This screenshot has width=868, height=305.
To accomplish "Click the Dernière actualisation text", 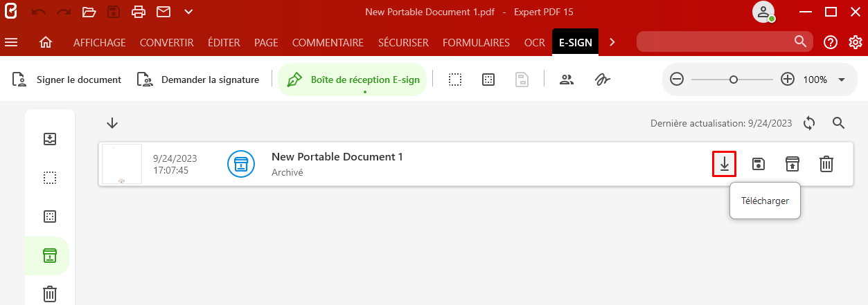I will 721,123.
